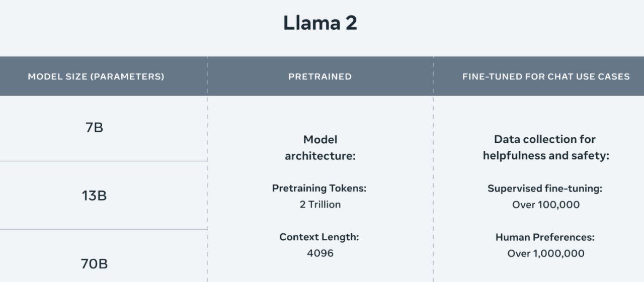
Task: Select the "Over 100,000" value
Action: pyautogui.click(x=546, y=205)
